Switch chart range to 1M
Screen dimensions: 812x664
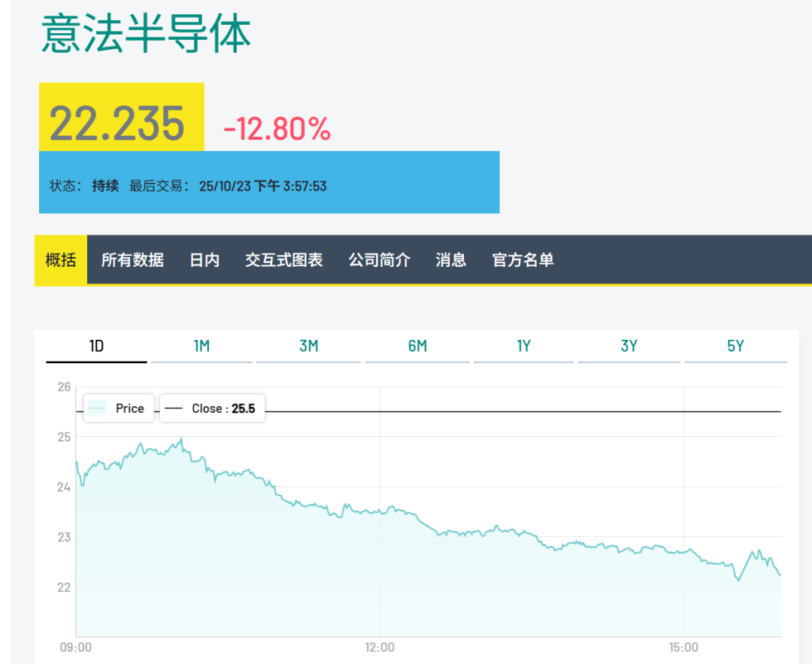(x=201, y=346)
